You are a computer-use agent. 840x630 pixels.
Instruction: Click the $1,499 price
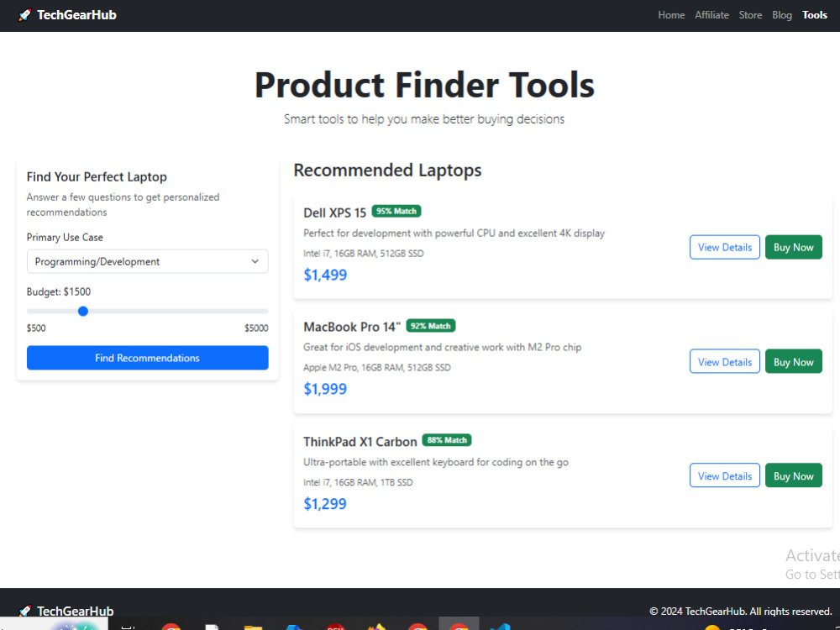(x=325, y=275)
